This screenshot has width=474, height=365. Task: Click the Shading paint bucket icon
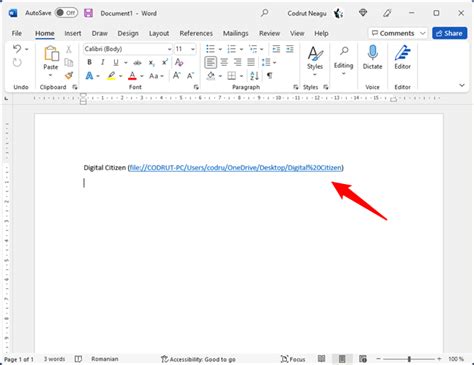click(211, 76)
